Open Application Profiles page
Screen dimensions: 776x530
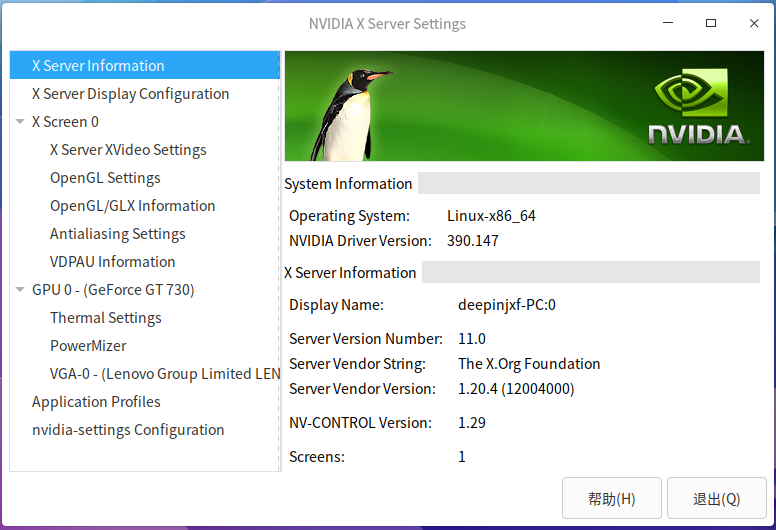[96, 402]
